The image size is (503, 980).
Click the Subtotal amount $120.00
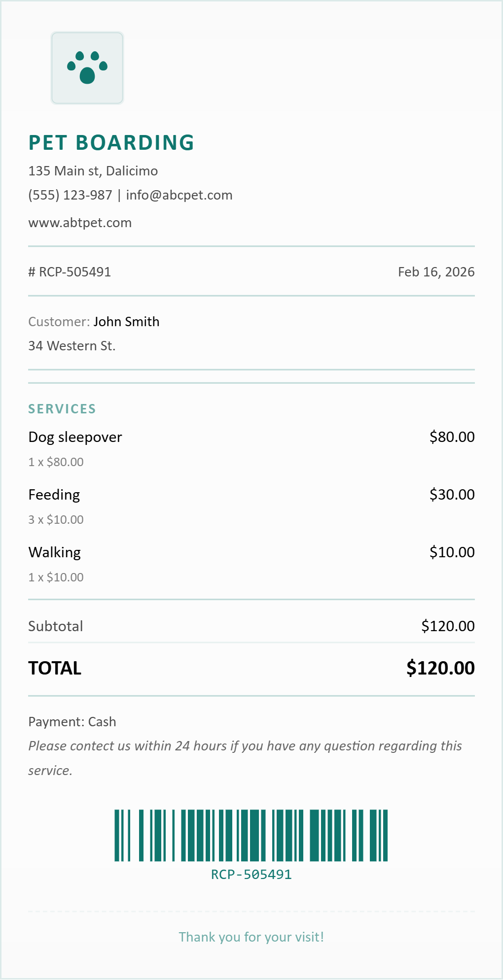click(x=448, y=626)
